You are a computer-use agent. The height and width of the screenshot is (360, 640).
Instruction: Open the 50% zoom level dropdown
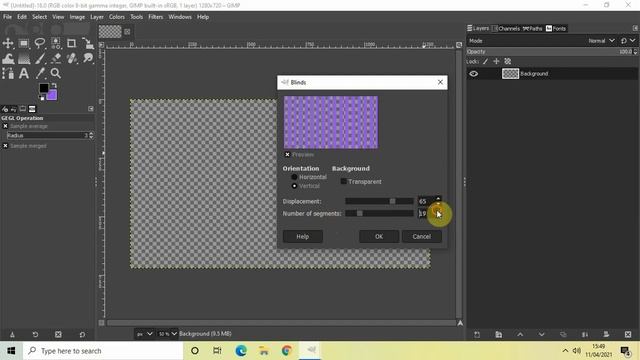168,333
